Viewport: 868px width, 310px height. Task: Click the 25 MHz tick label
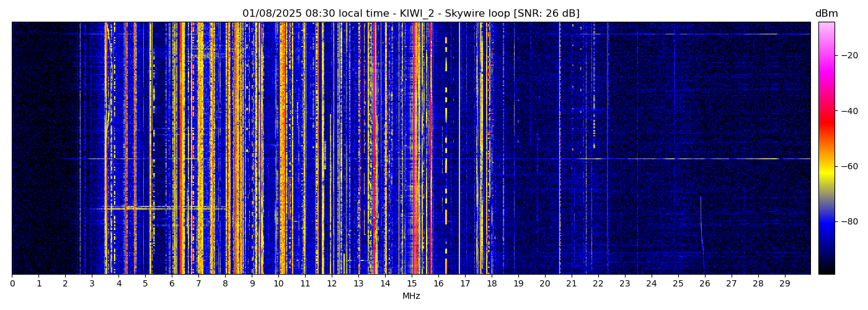[x=678, y=284]
